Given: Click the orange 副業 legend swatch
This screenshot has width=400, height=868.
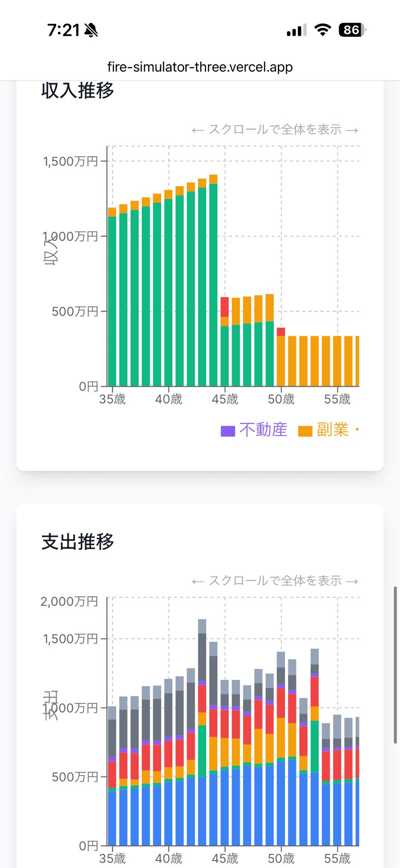Looking at the screenshot, I should [x=305, y=431].
